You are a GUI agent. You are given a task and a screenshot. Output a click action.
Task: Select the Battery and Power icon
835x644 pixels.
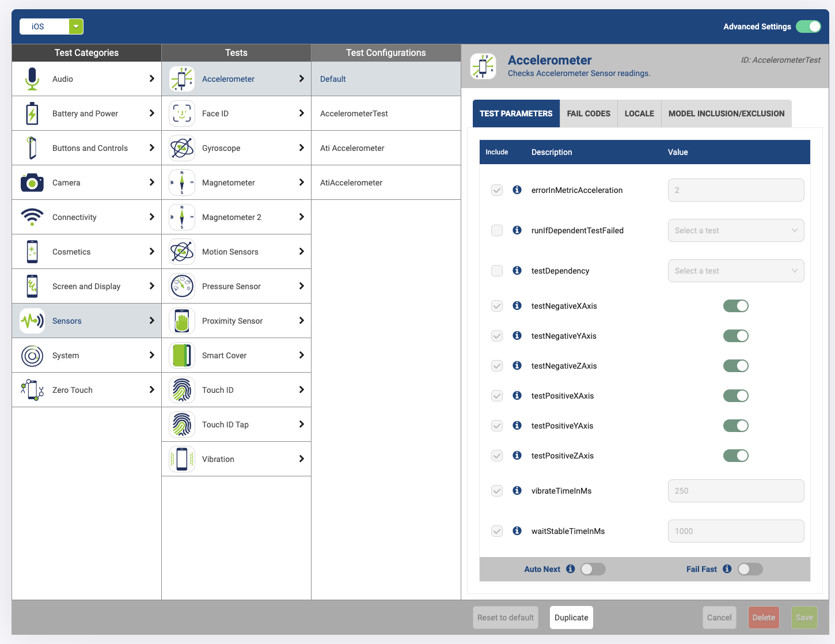point(32,113)
